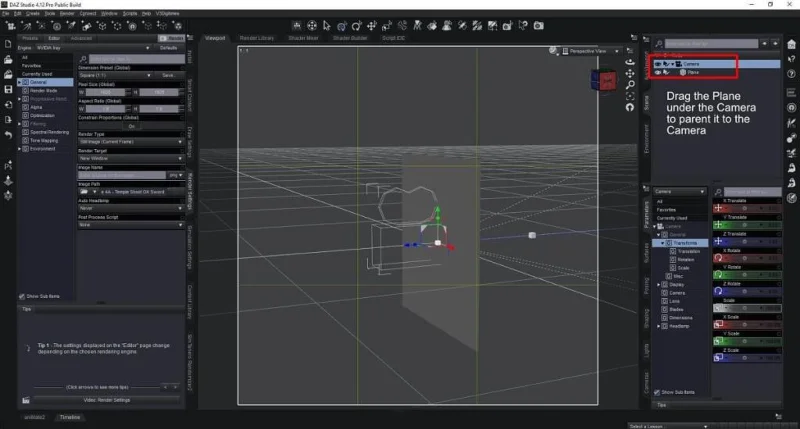Activate the Rotate tool in top toolbar
The image size is (800, 429).
point(357,26)
